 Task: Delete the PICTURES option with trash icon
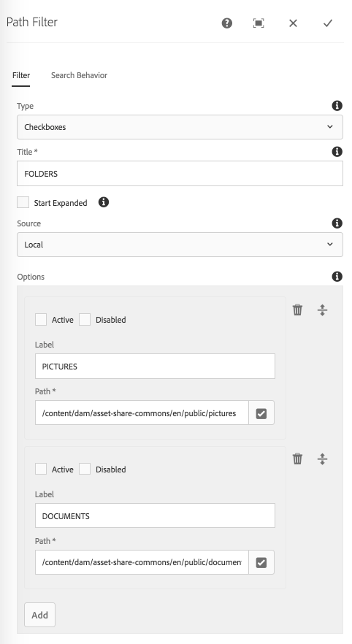point(297,310)
